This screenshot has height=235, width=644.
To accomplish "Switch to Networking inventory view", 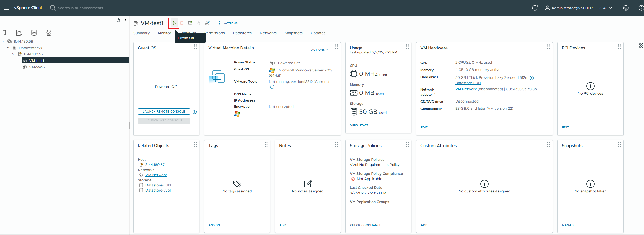I will (49, 33).
